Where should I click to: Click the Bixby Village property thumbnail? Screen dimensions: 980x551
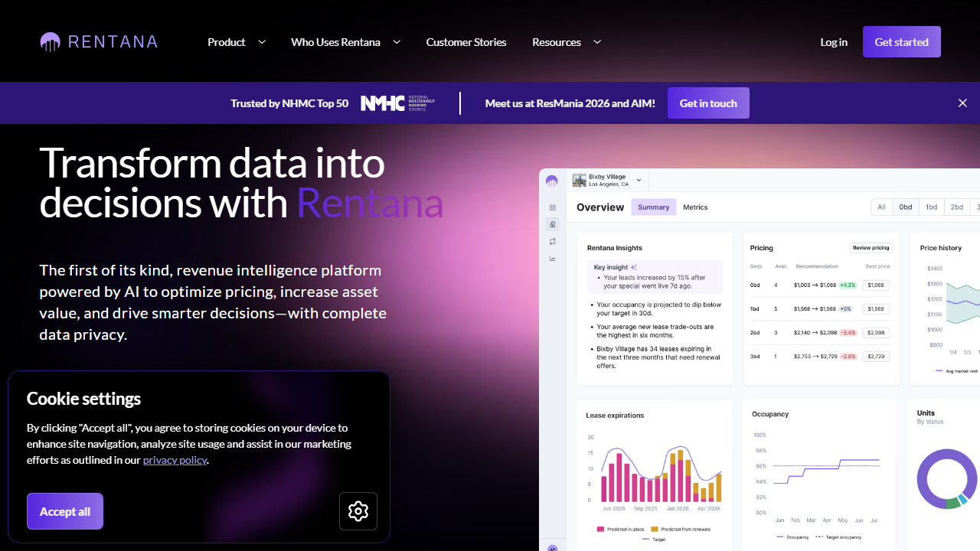[579, 180]
